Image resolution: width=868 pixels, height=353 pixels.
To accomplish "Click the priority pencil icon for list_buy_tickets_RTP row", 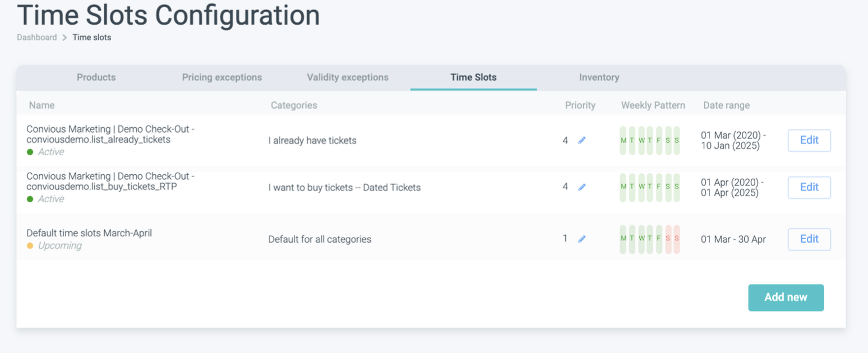I will (x=582, y=187).
